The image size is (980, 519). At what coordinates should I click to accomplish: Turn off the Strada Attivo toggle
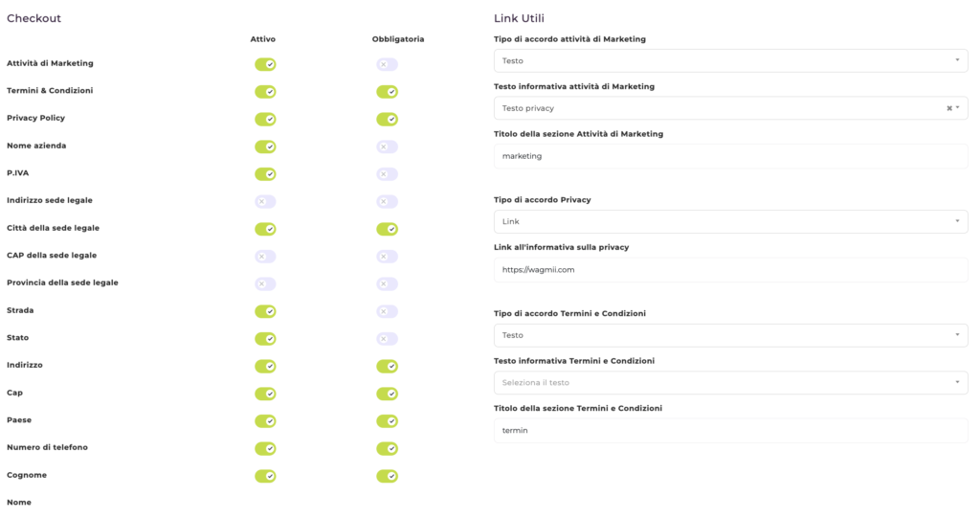click(265, 311)
